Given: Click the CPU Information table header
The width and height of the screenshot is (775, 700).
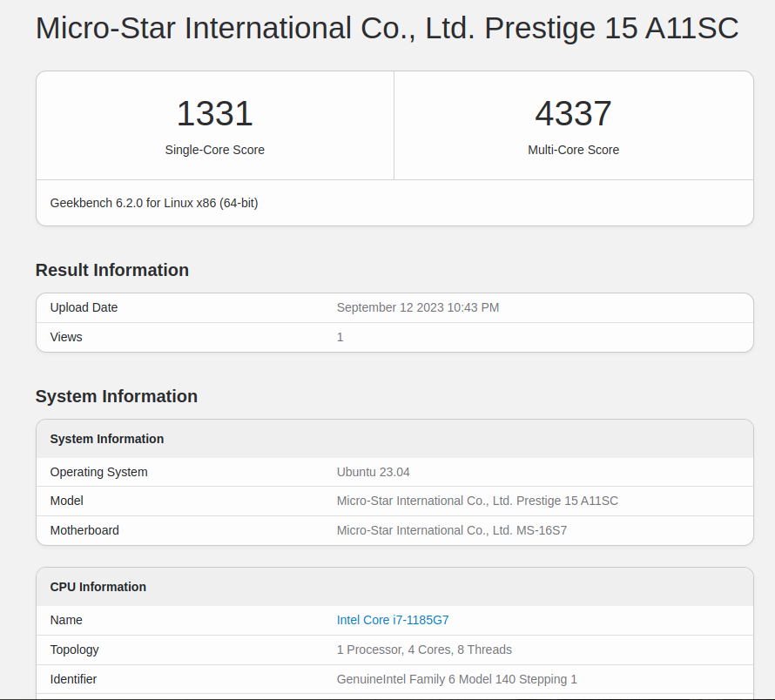Looking at the screenshot, I should 98,587.
